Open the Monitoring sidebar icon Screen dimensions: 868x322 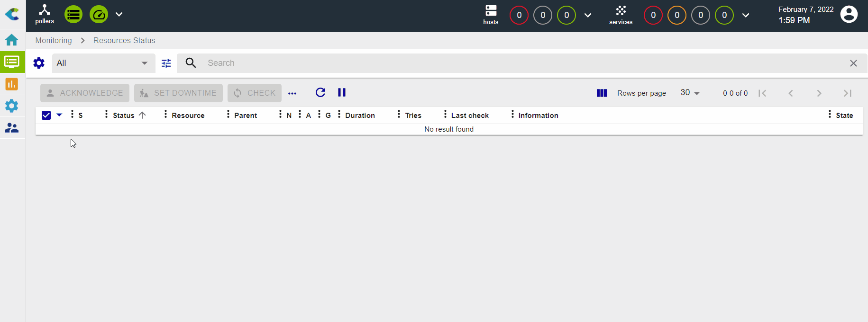(12, 62)
